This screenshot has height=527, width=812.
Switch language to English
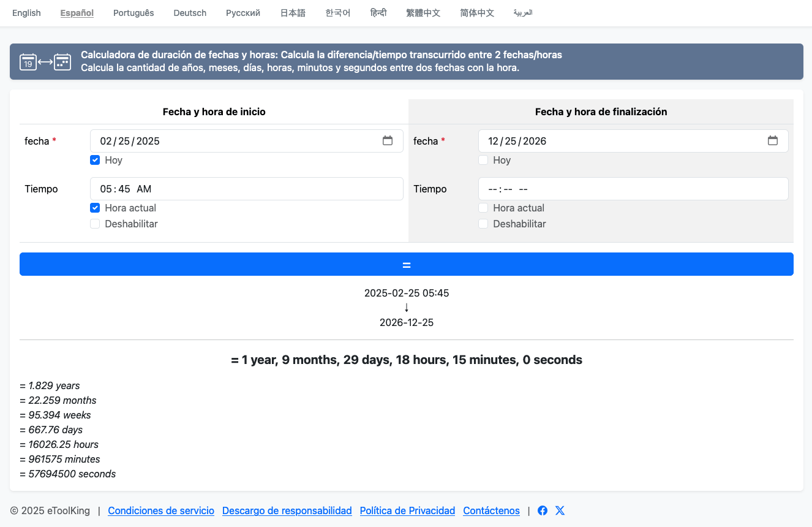pyautogui.click(x=26, y=13)
